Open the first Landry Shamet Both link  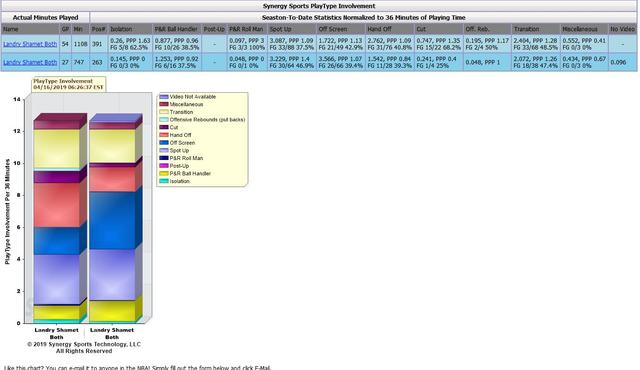coord(30,44)
